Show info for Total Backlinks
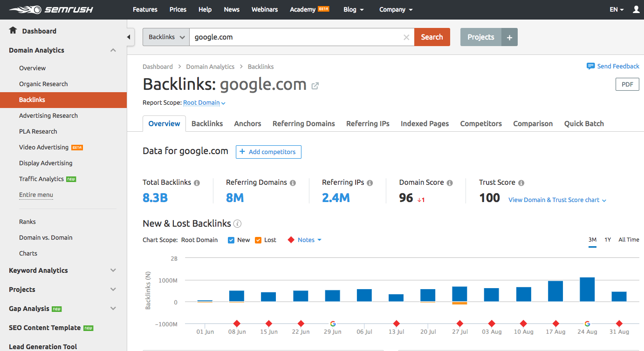Viewport: 644px width, 351px height. click(x=197, y=183)
